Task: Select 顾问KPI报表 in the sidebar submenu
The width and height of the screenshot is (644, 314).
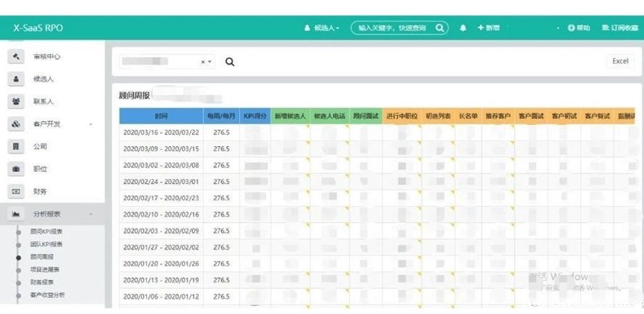Action: point(46,232)
